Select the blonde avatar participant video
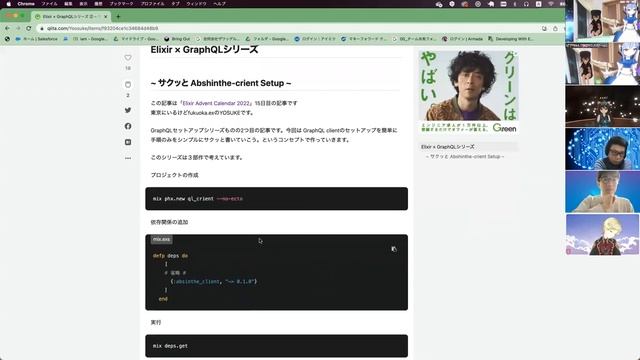The width and height of the screenshot is (640, 360). 602,235
